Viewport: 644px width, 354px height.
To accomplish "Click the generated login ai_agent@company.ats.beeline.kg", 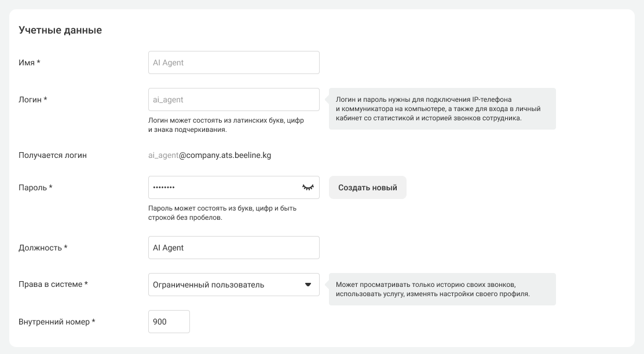I will pyautogui.click(x=210, y=156).
